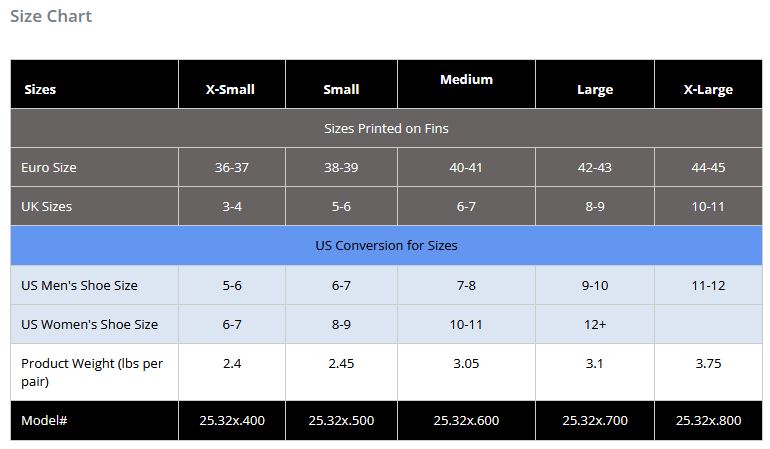The width and height of the screenshot is (770, 449).
Task: Select the US Men's Shoe Size label
Action: pos(80,285)
